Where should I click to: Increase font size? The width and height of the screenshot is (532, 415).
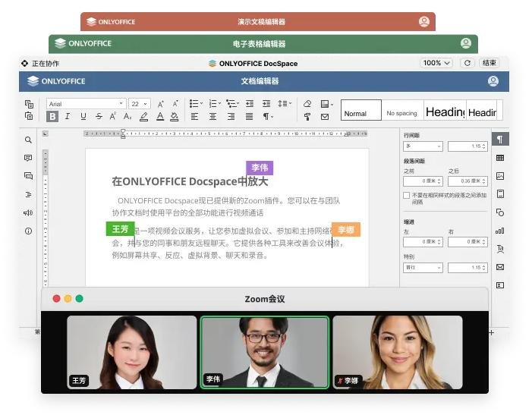pyautogui.click(x=160, y=104)
